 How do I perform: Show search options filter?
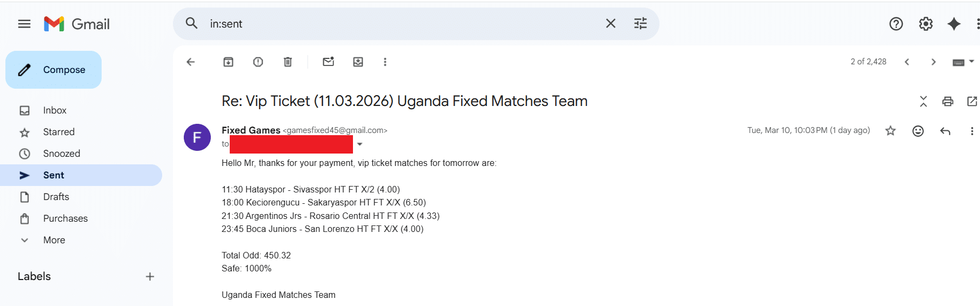641,24
